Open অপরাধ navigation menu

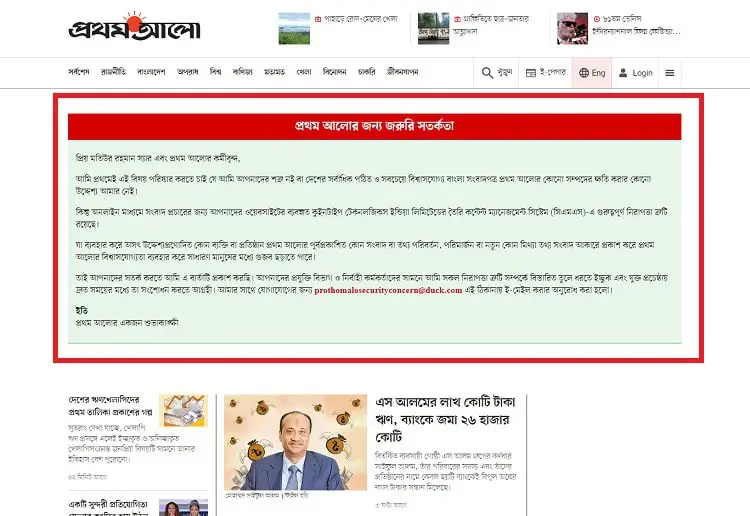(188, 72)
